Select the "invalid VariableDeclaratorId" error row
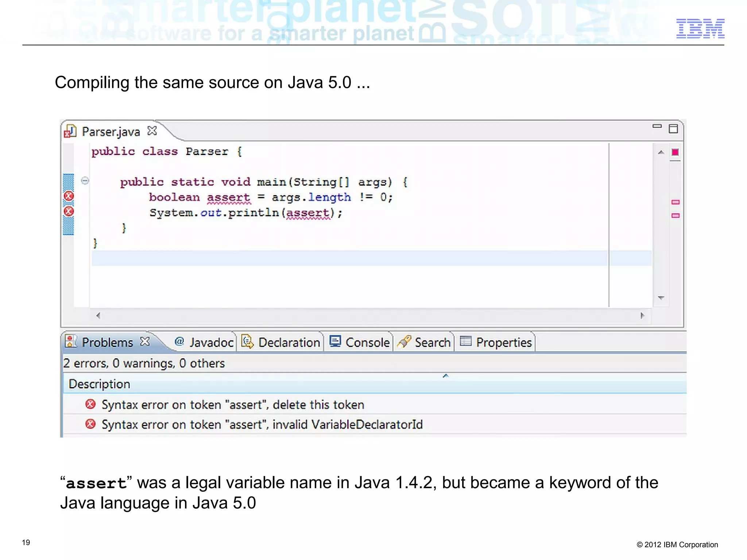 pyautogui.click(x=375, y=424)
